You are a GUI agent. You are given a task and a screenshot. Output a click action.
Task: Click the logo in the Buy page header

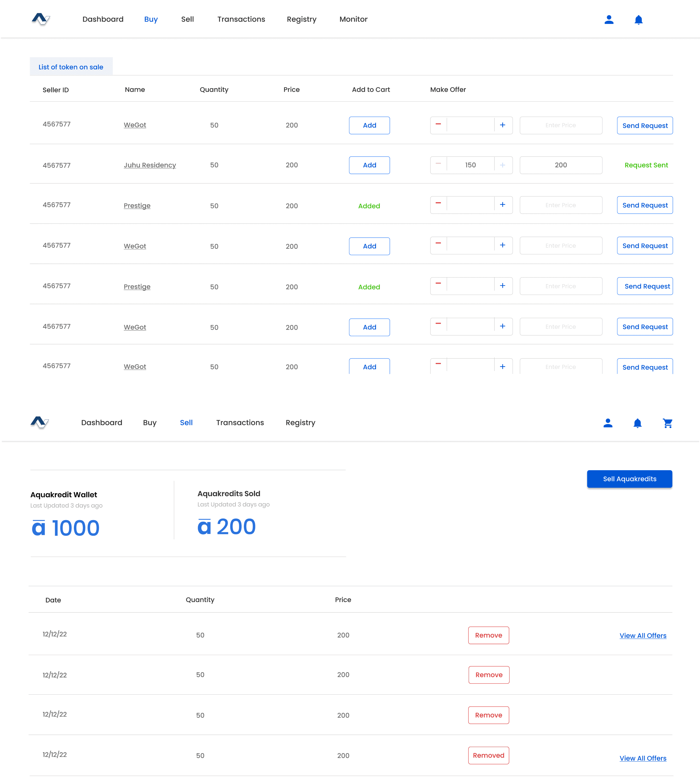pyautogui.click(x=40, y=19)
